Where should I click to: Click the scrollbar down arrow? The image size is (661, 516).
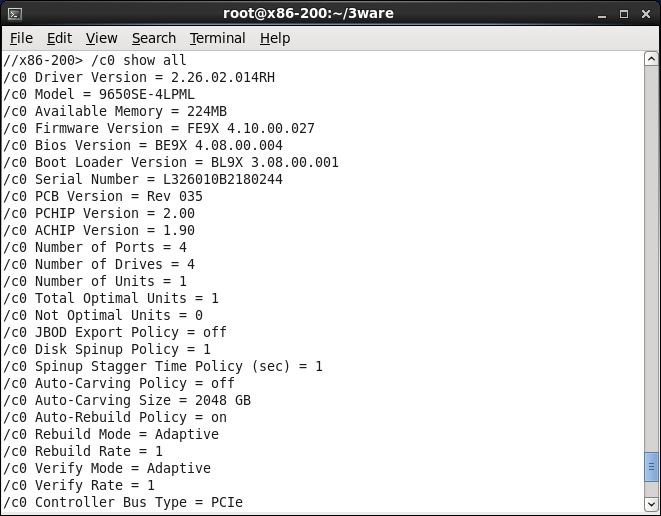651,503
